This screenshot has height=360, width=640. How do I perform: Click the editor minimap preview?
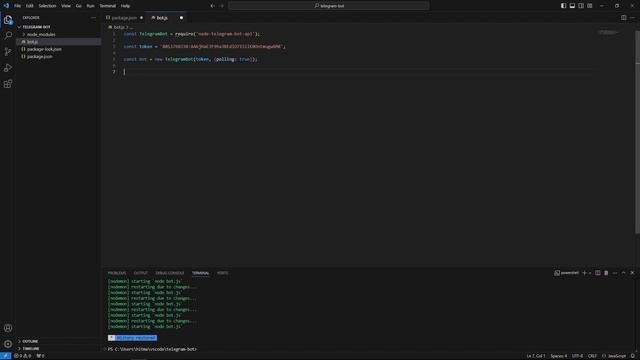(x=608, y=32)
